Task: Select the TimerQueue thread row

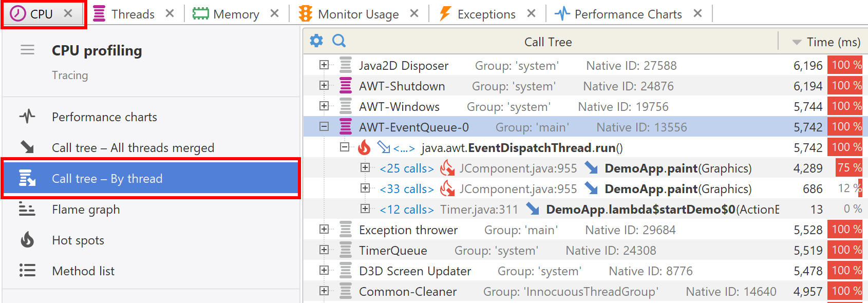Action: pos(586,250)
